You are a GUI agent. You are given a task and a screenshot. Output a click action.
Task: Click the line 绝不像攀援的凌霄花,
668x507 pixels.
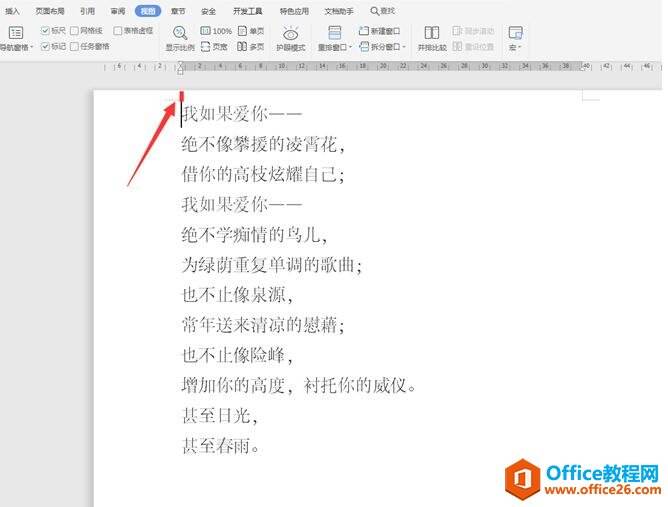(263, 144)
